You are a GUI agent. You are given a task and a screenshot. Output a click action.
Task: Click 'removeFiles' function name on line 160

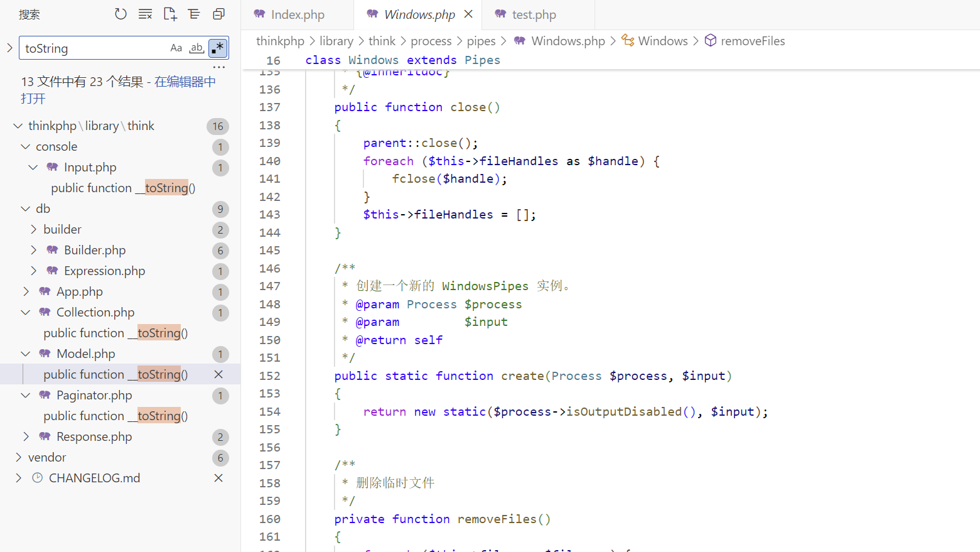pos(497,519)
